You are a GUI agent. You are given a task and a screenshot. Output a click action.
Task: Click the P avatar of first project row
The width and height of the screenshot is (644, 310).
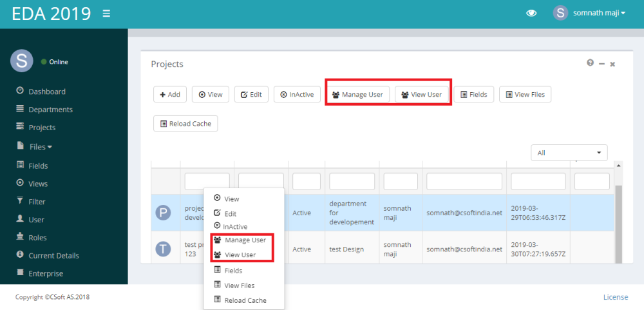tap(163, 213)
